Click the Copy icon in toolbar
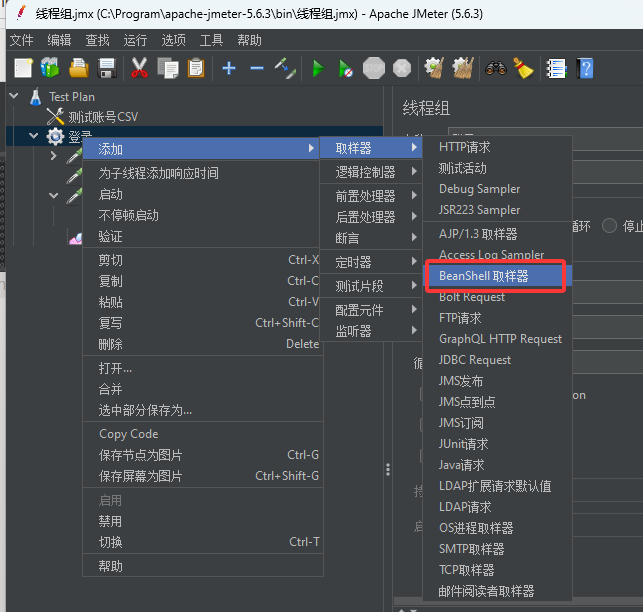This screenshot has height=612, width=643. [x=168, y=68]
